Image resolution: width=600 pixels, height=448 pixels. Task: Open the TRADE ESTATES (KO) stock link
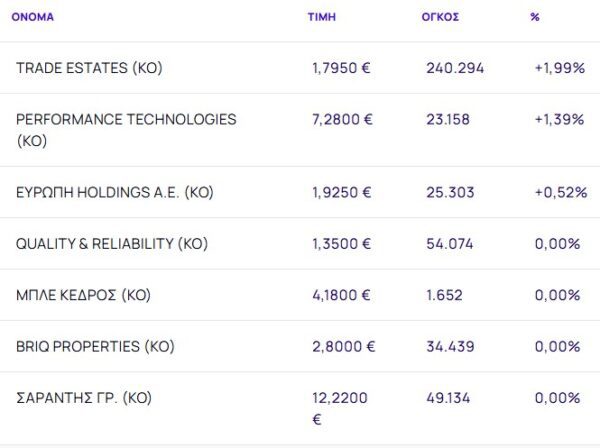pos(89,68)
